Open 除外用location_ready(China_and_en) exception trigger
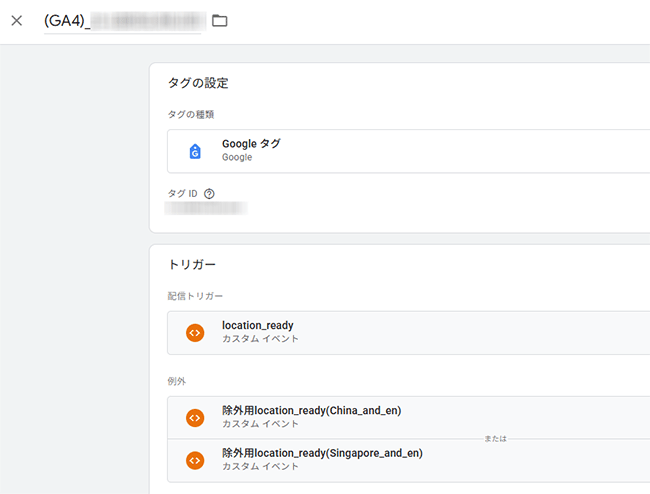Image resolution: width=650 pixels, height=494 pixels. tap(408, 418)
